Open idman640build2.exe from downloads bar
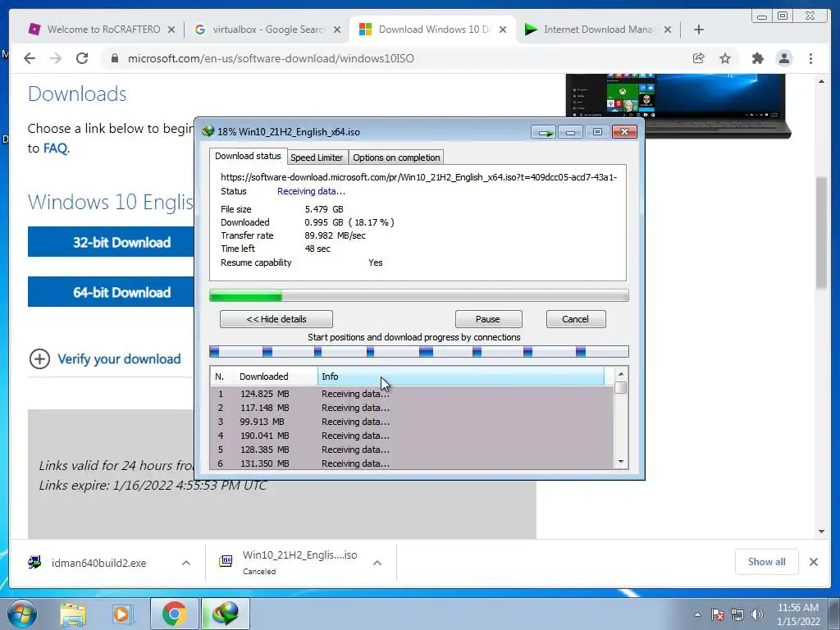This screenshot has height=630, width=840. coord(98,563)
